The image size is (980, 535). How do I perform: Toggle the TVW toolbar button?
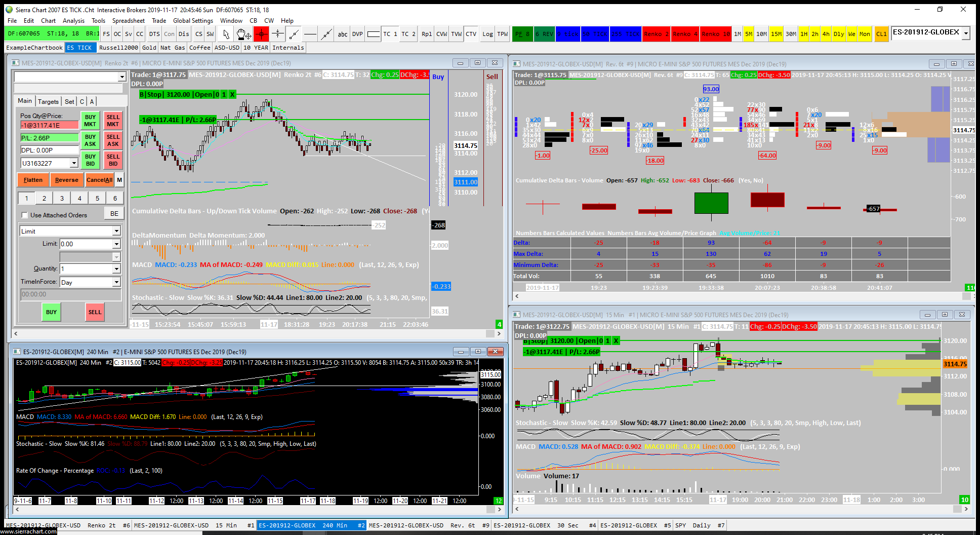coord(457,34)
